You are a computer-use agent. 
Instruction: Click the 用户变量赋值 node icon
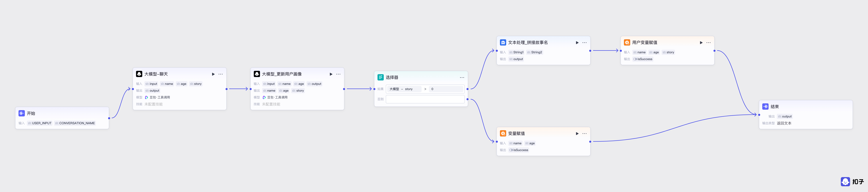(x=627, y=42)
